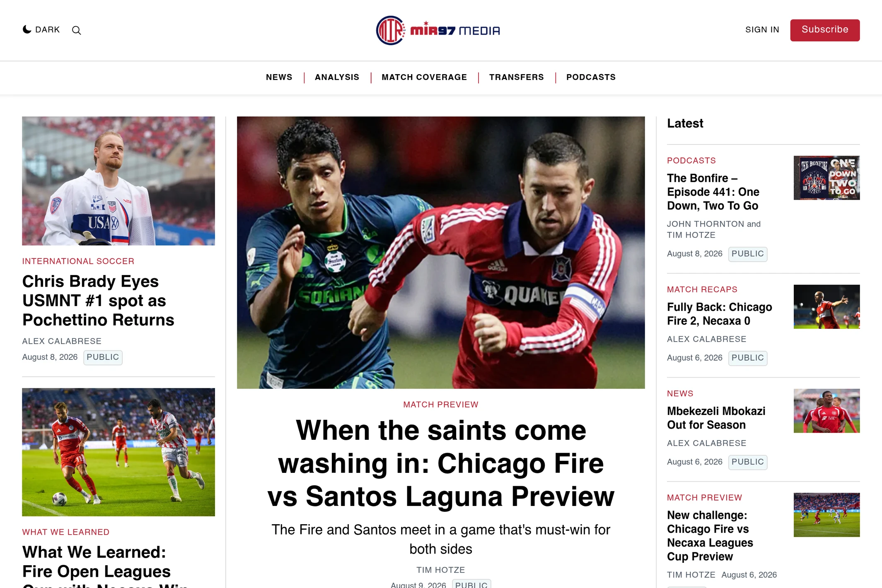Viewport: 882px width, 588px height.
Task: Open the Necaxa Leagues Cup Preview thumbnail
Action: click(826, 514)
